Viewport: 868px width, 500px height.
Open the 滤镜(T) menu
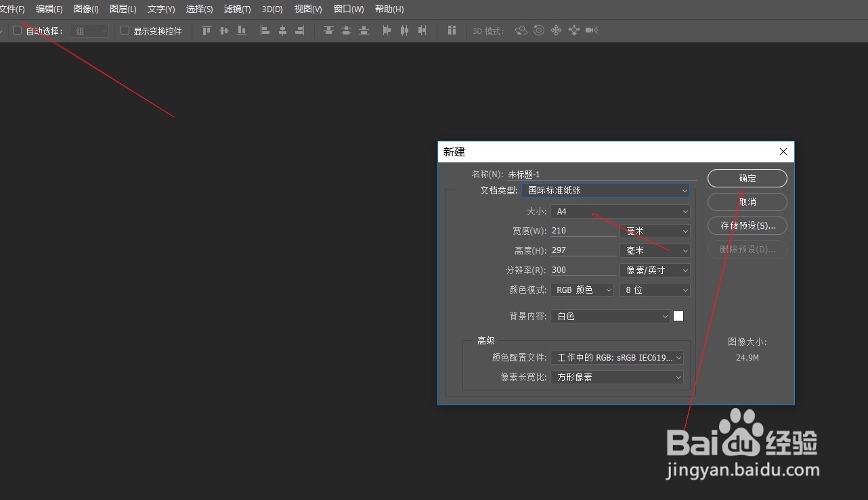point(237,9)
